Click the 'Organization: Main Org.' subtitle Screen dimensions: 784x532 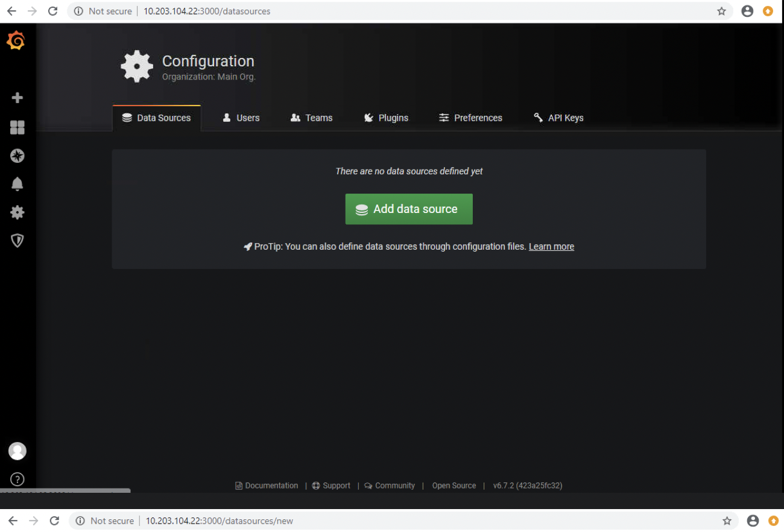[x=209, y=77]
